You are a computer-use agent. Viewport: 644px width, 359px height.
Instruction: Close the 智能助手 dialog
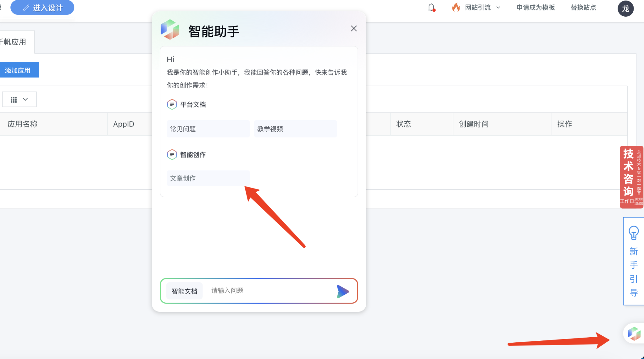click(x=354, y=29)
